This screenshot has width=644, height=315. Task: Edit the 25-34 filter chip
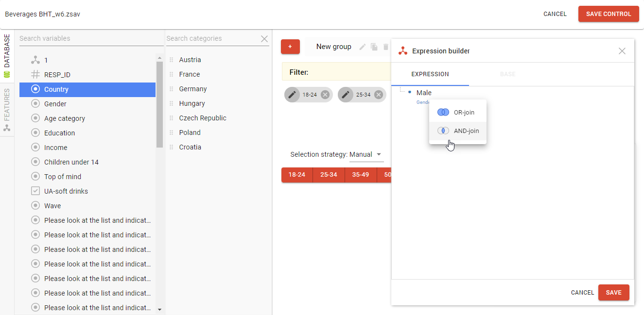[x=346, y=95]
